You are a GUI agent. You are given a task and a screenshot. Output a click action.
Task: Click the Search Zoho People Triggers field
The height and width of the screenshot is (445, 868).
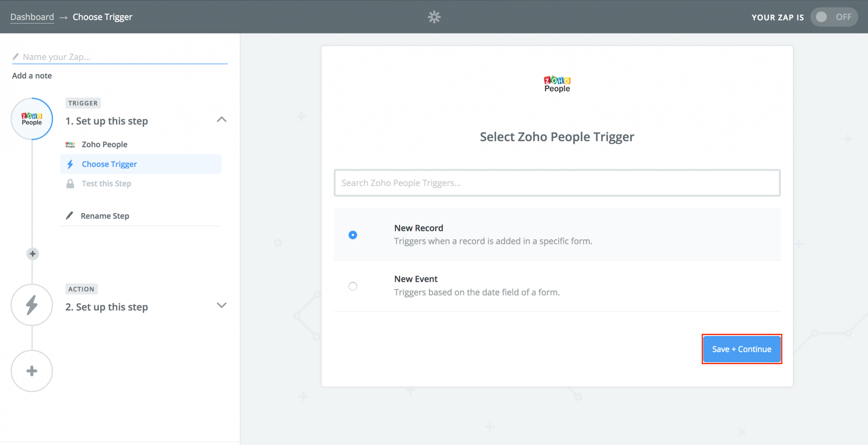(x=557, y=183)
